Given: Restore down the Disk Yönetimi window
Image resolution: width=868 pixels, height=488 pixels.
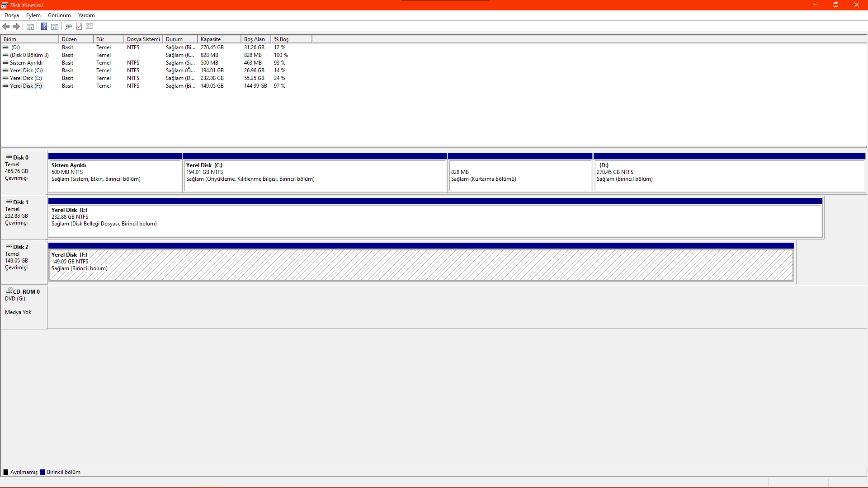Looking at the screenshot, I should pyautogui.click(x=836, y=5).
